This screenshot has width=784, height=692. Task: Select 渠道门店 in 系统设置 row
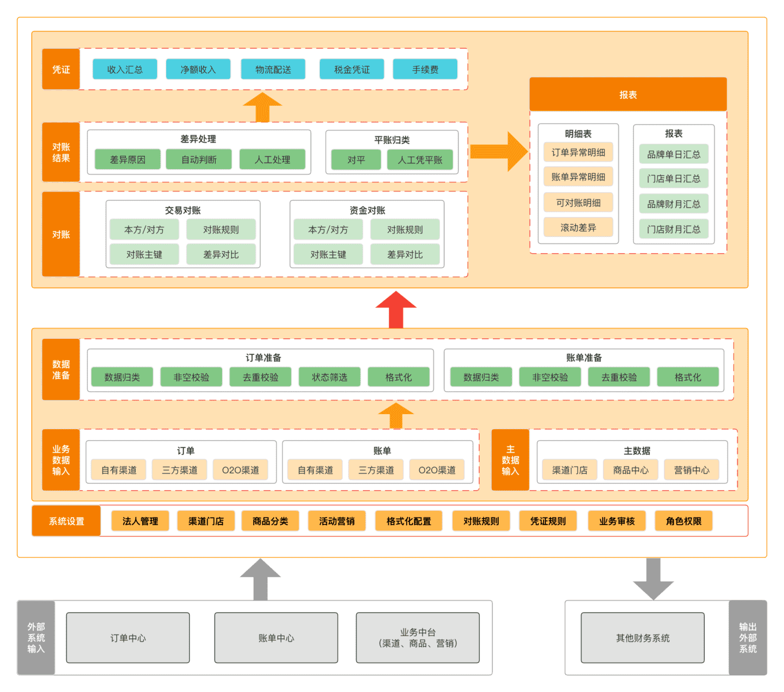tap(206, 521)
